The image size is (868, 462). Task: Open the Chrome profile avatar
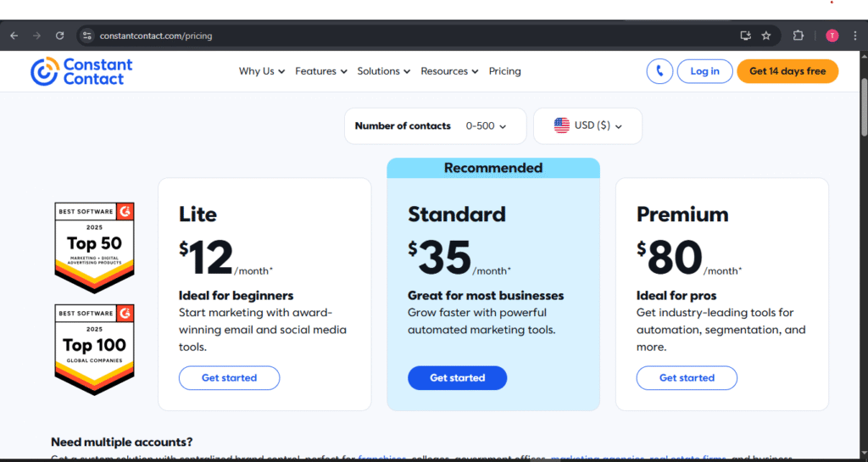click(832, 36)
